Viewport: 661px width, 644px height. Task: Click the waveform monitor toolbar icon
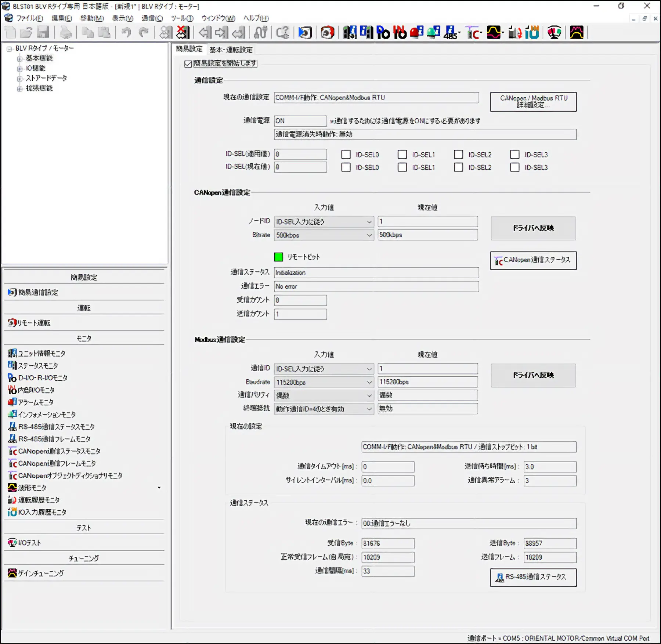pos(494,33)
